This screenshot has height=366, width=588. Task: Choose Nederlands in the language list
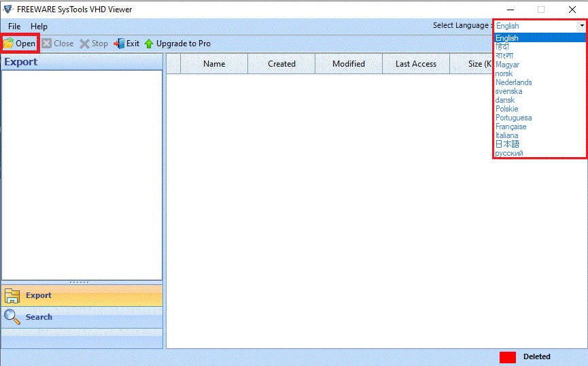click(x=514, y=82)
